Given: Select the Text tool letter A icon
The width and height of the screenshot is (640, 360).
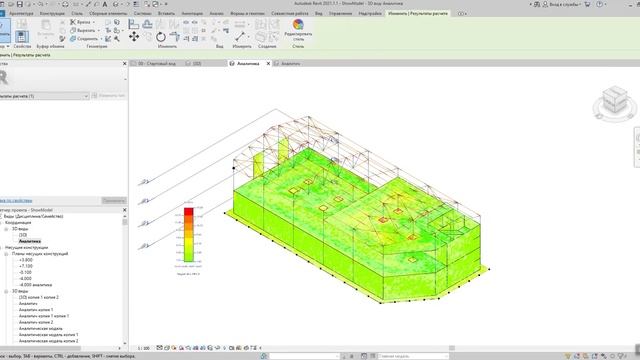Looking at the screenshot, I should pyautogui.click(x=105, y=4).
